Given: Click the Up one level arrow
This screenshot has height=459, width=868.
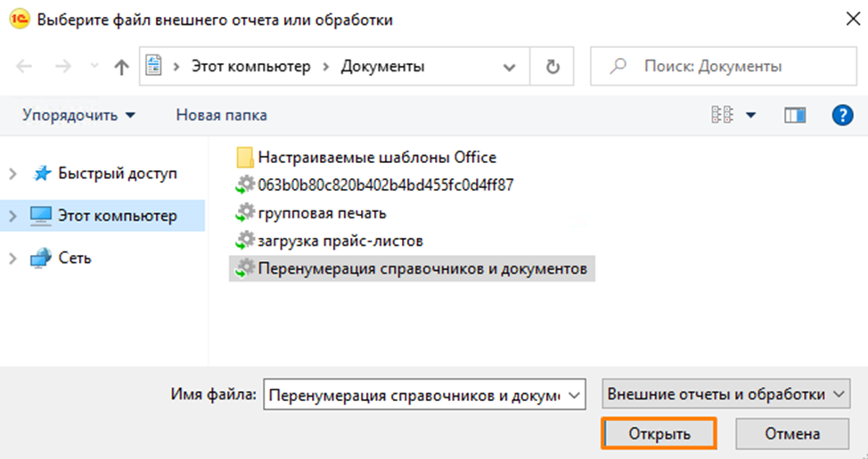Looking at the screenshot, I should 121,67.
